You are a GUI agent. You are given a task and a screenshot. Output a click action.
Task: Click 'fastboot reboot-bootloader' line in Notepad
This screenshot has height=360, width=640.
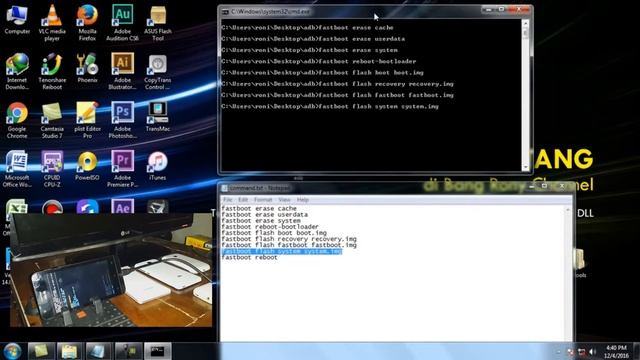tap(270, 227)
